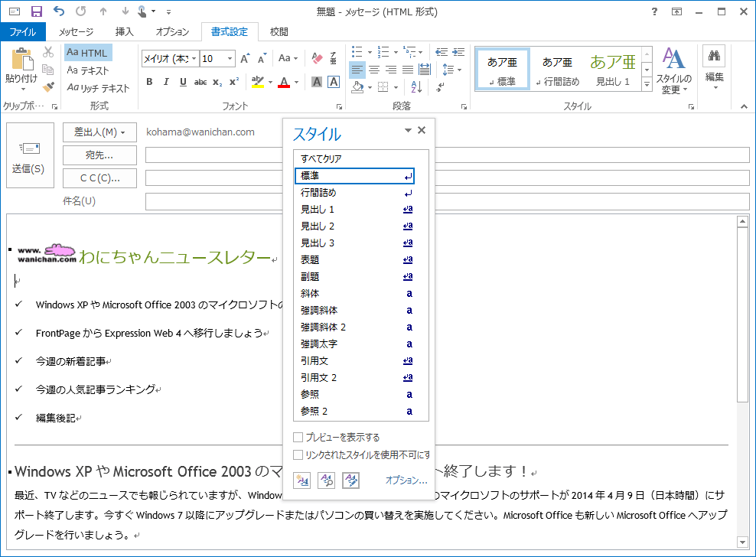Apply superscript x2 formatting
This screenshot has height=557, width=756.
tap(234, 82)
